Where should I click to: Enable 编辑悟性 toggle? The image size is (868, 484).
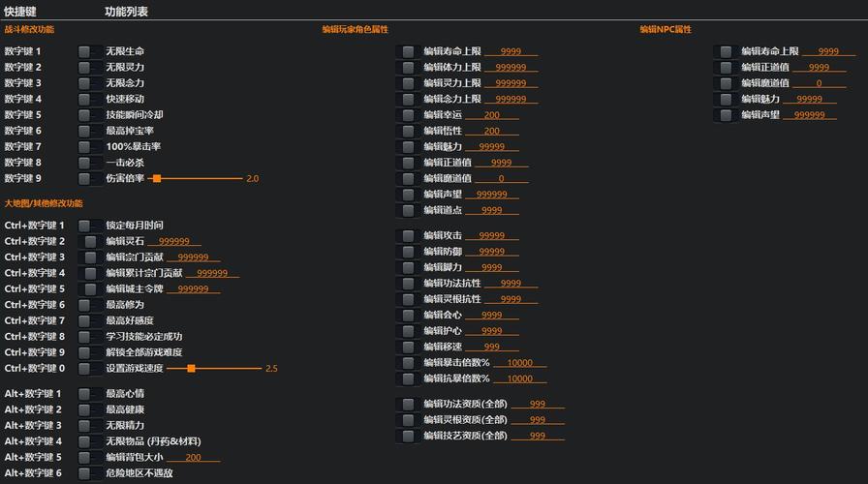click(408, 131)
